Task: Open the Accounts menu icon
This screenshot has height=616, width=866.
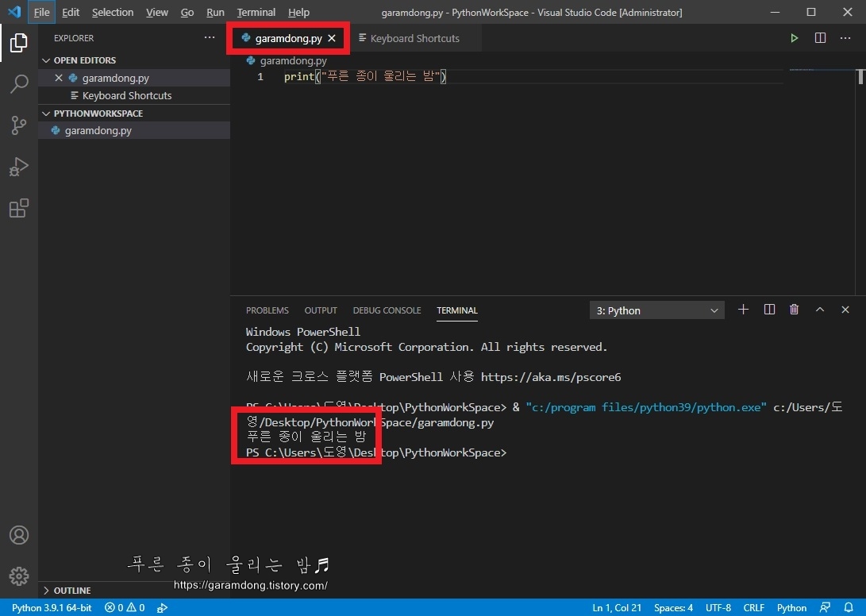Action: click(x=19, y=535)
